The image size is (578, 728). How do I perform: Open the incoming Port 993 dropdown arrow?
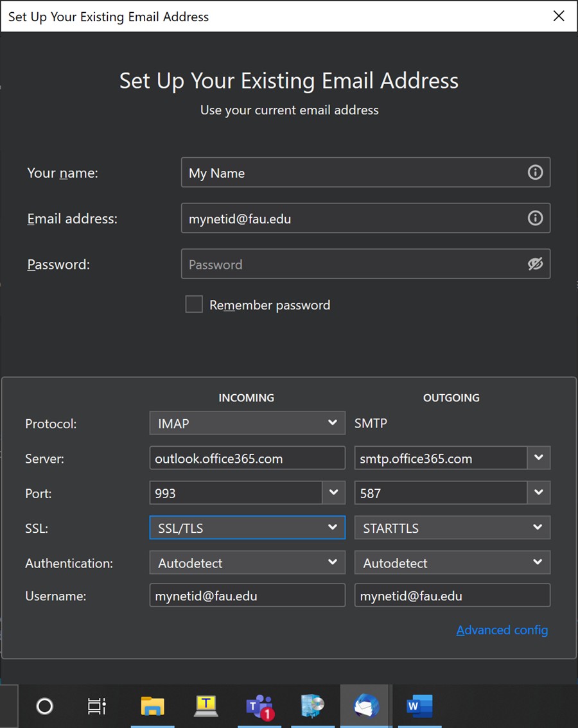pyautogui.click(x=333, y=493)
